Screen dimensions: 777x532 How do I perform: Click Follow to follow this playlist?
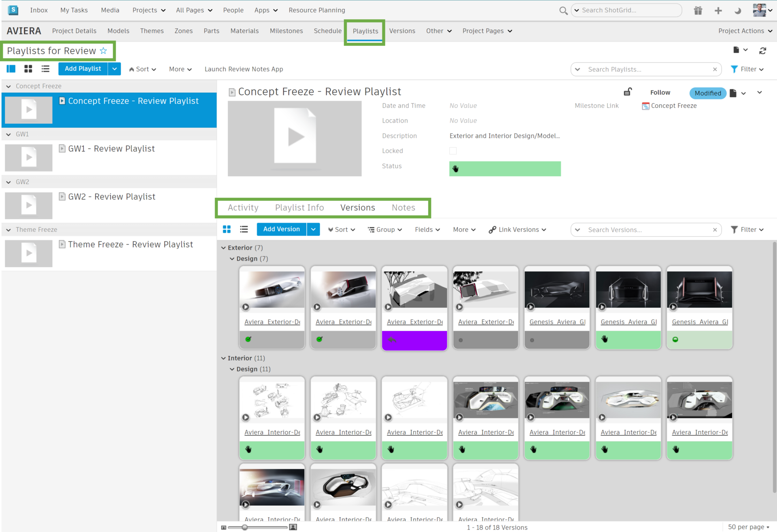[660, 92]
